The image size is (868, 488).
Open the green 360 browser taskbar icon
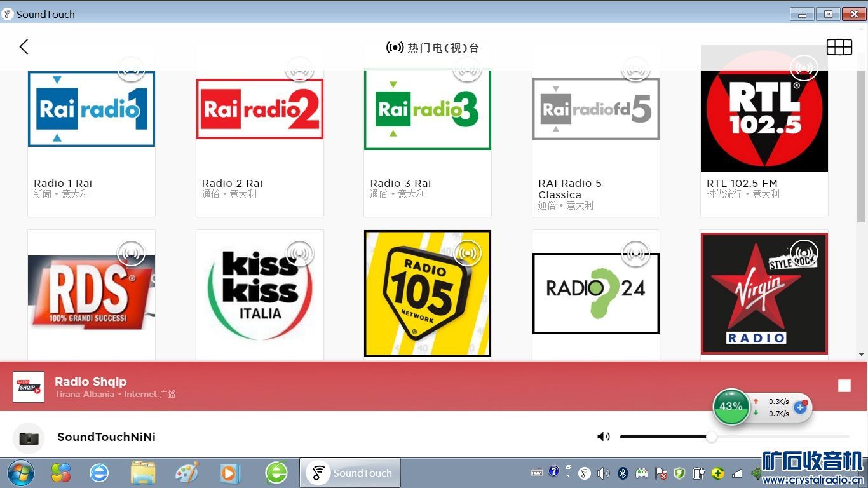click(x=276, y=473)
